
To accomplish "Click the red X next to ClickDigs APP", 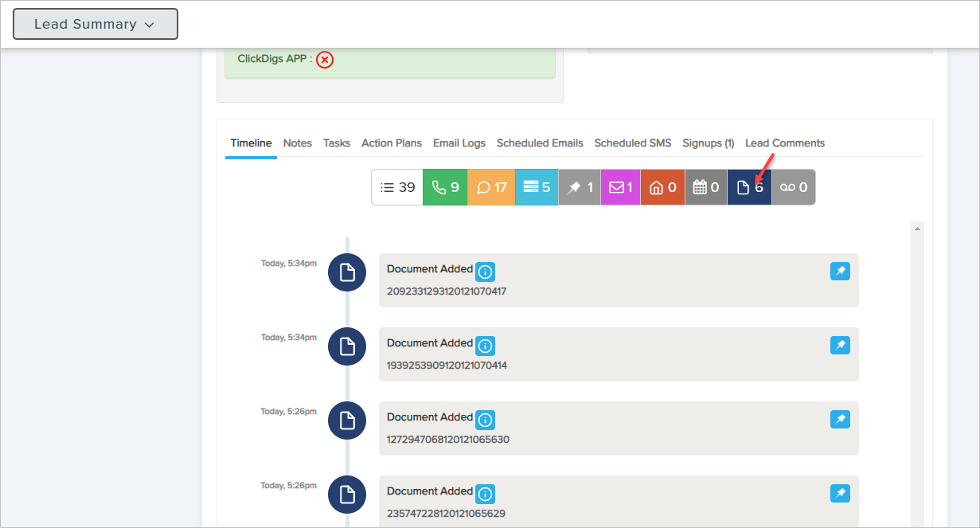I will tap(324, 60).
